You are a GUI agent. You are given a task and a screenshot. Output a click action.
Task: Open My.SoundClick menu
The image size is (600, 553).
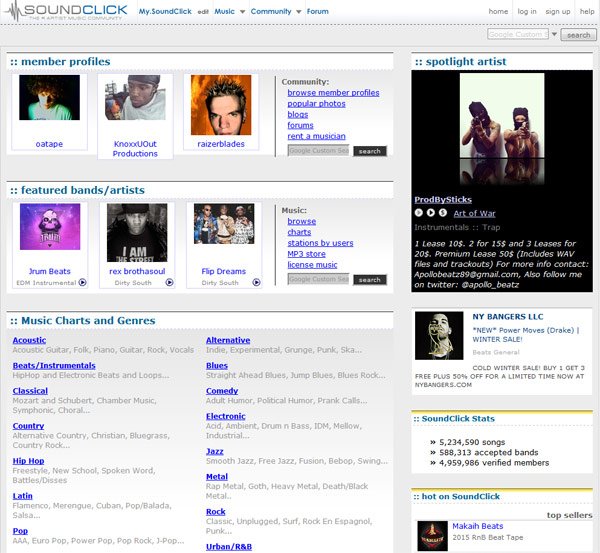[165, 11]
